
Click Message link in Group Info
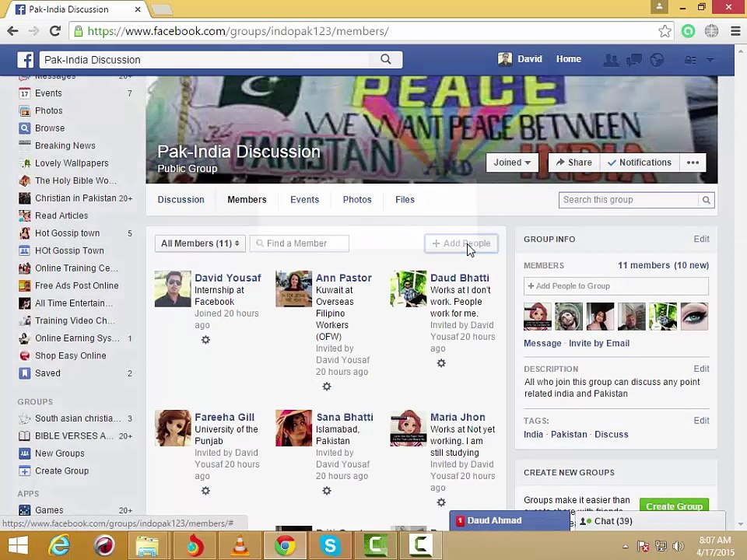tap(542, 343)
